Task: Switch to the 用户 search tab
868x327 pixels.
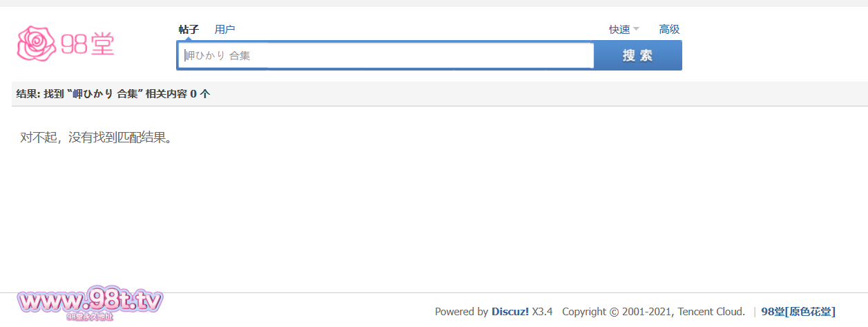Action: 224,29
